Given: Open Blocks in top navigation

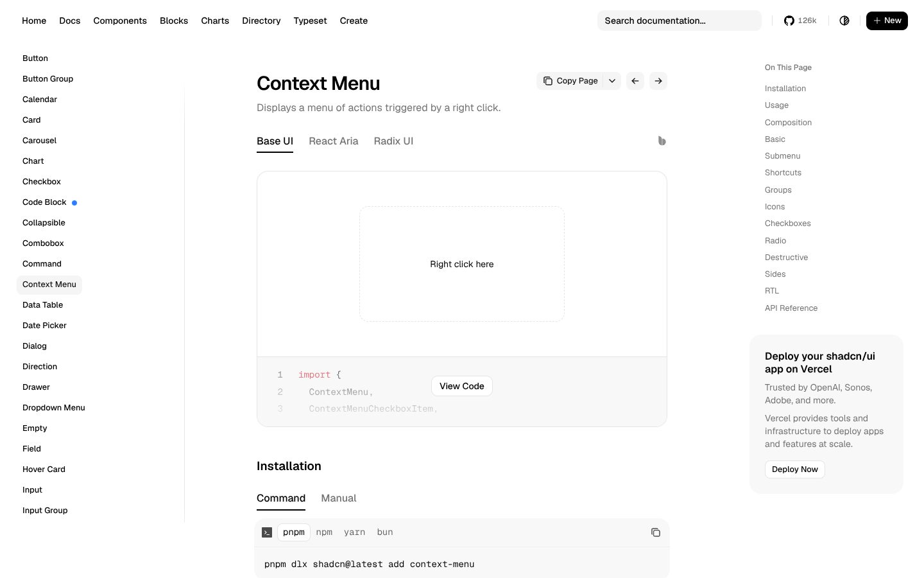Looking at the screenshot, I should (174, 21).
